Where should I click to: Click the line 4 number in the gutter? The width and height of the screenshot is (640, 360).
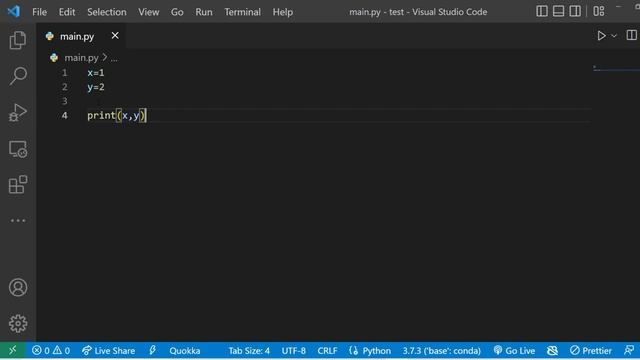click(64, 116)
